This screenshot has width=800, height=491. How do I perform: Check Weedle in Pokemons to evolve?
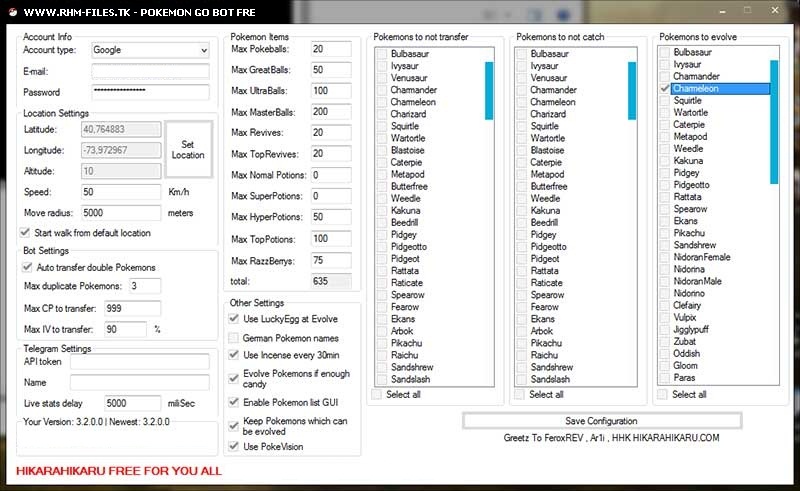click(664, 149)
